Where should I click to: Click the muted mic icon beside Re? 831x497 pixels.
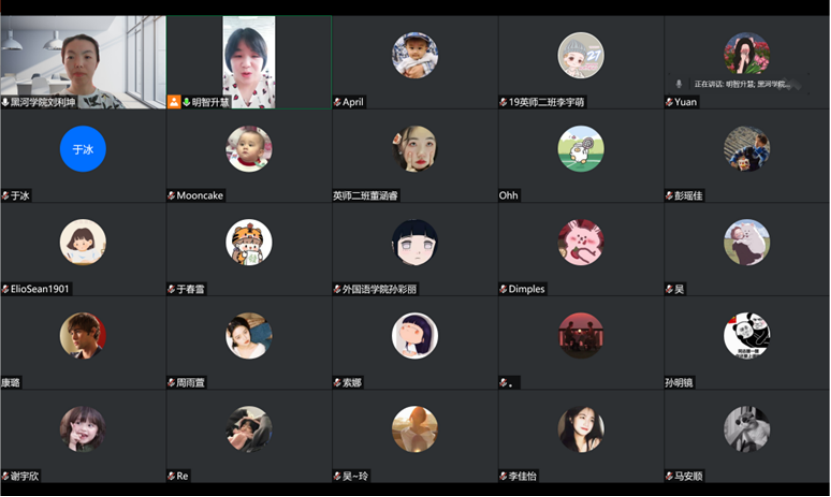(x=171, y=476)
